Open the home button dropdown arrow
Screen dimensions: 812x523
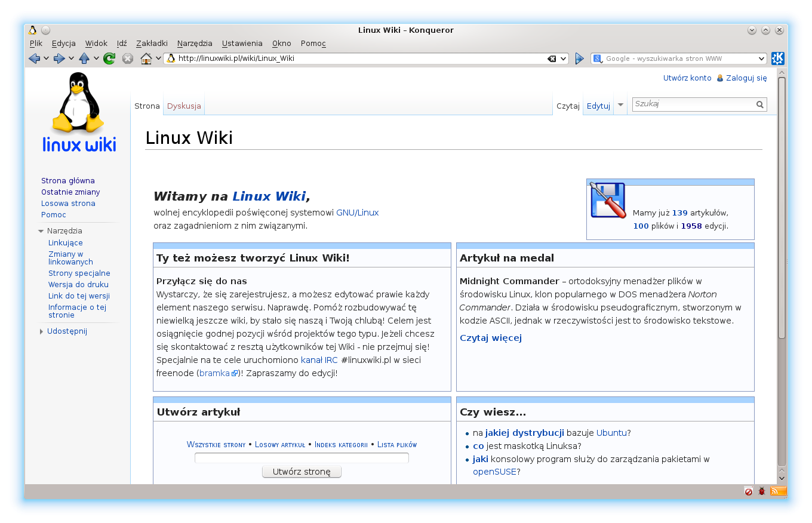click(158, 59)
